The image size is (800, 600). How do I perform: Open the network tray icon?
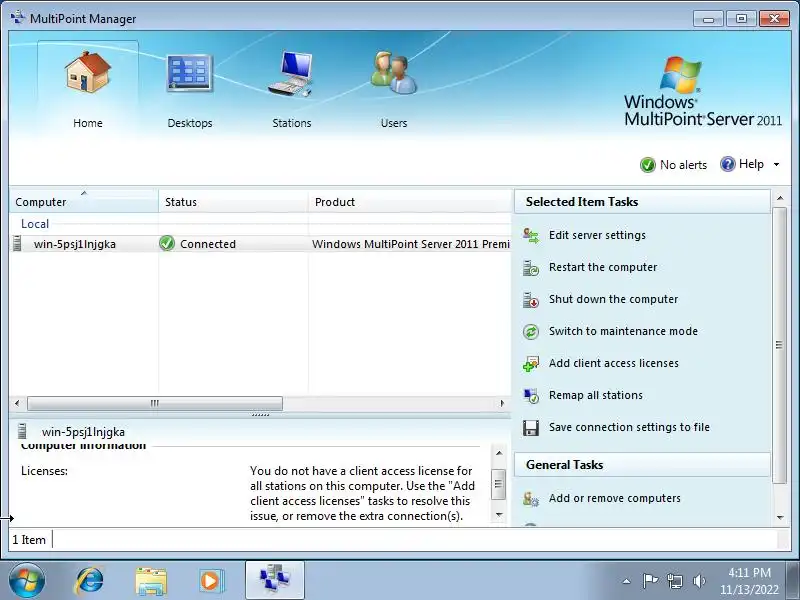(x=675, y=581)
